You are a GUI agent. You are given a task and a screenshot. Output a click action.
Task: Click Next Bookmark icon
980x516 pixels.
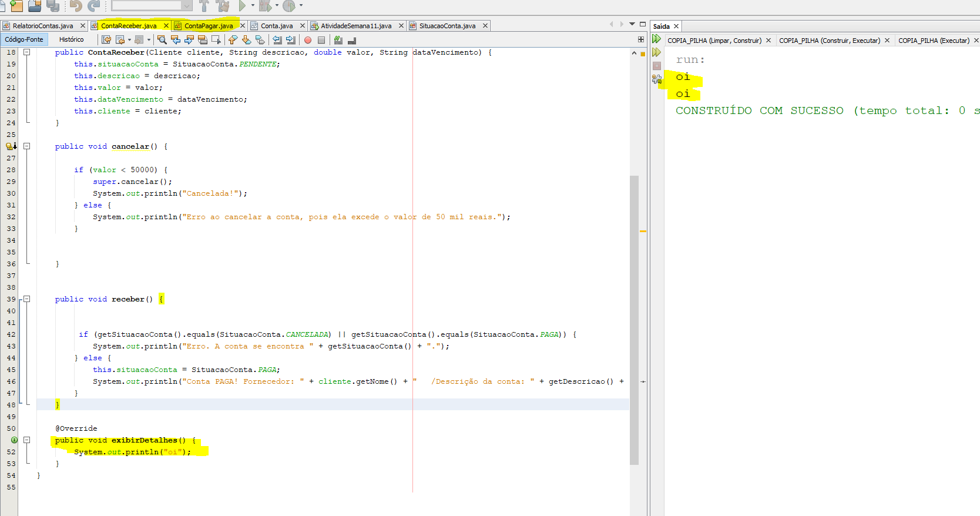click(247, 40)
